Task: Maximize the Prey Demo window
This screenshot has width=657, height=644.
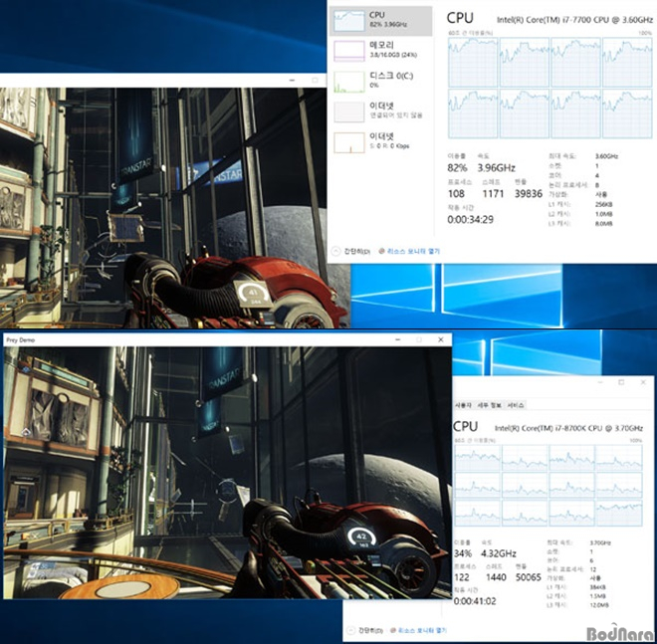Action: [419, 339]
